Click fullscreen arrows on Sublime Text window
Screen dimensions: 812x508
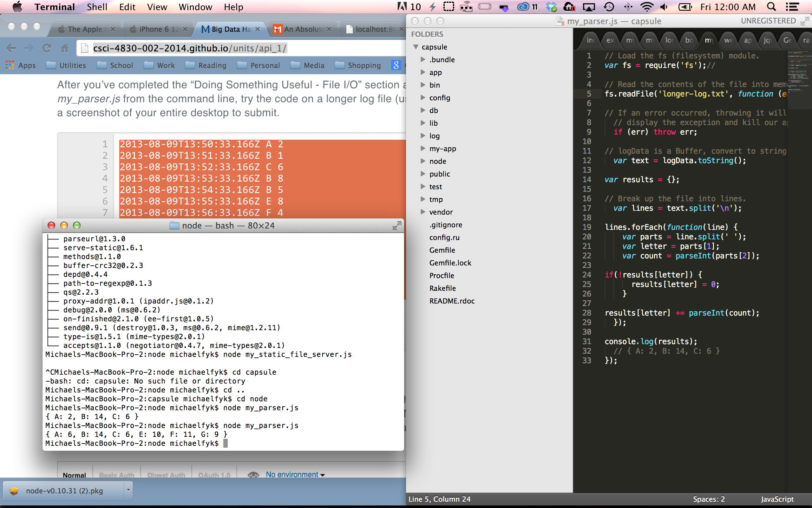click(x=805, y=21)
